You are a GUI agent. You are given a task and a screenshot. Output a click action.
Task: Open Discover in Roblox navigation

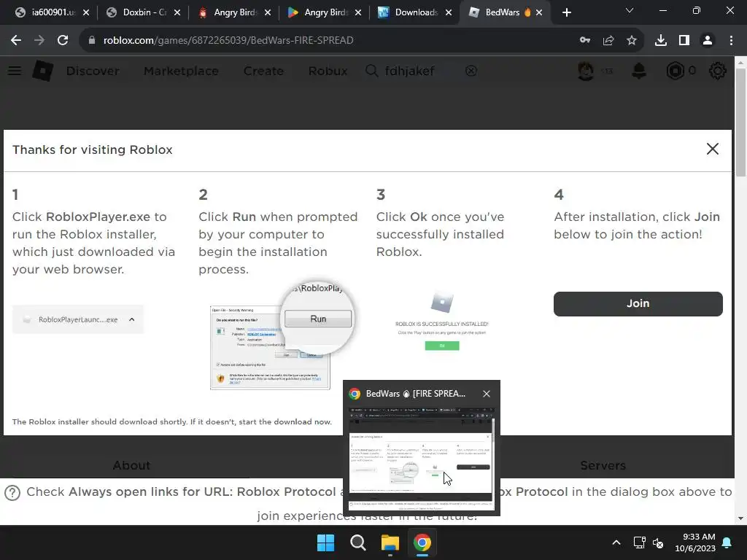93,71
